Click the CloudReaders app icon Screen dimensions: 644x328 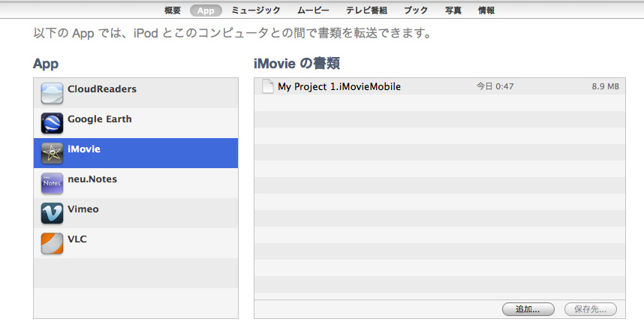click(52, 93)
